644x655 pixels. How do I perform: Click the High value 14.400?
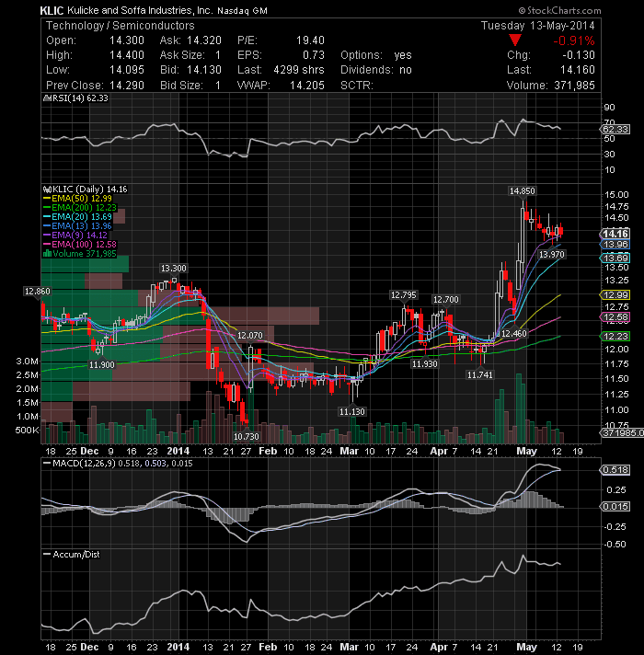click(127, 55)
